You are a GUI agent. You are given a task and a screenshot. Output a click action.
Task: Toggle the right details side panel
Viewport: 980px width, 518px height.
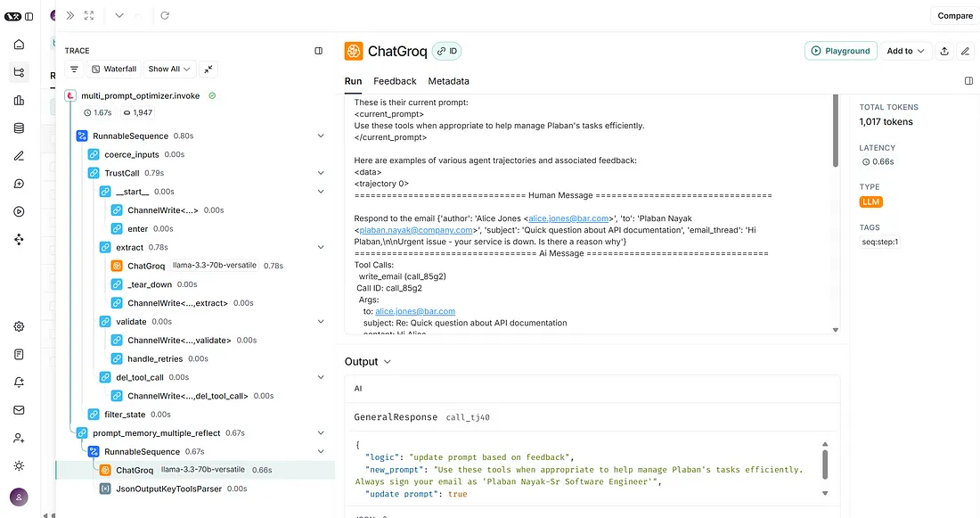pyautogui.click(x=968, y=81)
